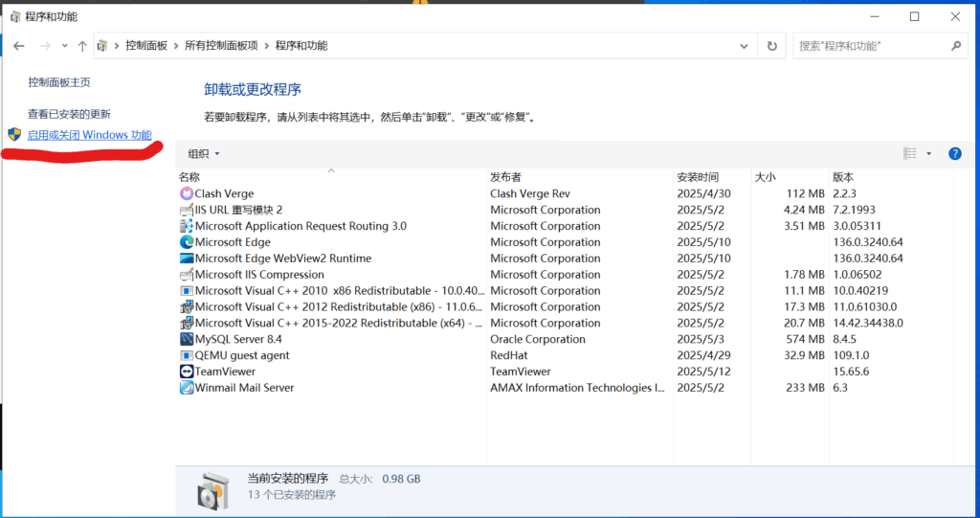Viewport: 980px width, 518px height.
Task: Select the 2025/5/12 install date cell
Action: click(703, 372)
